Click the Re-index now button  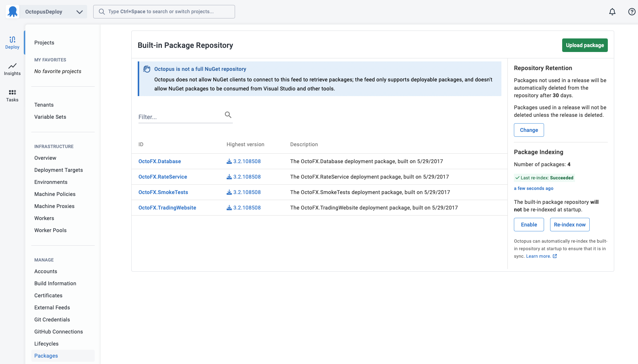[x=570, y=225]
